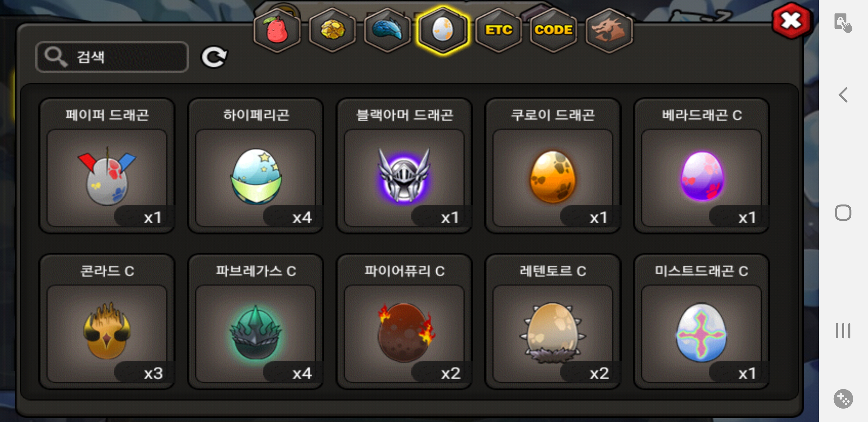
Task: Select the green 파브레가스 C egg
Action: [256, 322]
